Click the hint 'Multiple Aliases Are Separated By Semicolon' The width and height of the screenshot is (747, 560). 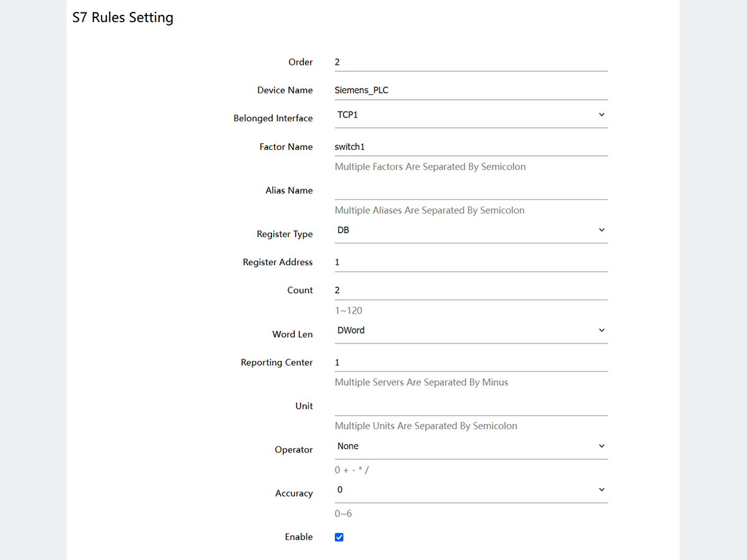coord(430,210)
